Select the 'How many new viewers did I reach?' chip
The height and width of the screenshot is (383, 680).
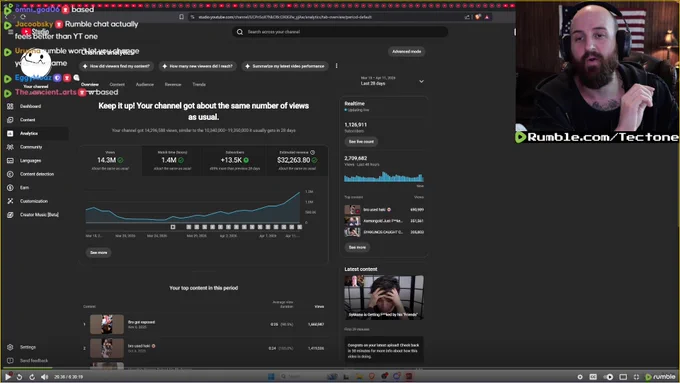197,66
